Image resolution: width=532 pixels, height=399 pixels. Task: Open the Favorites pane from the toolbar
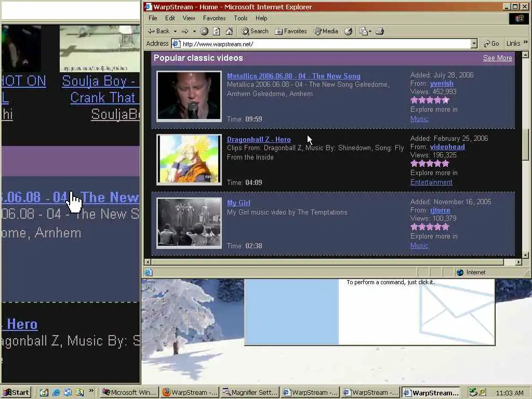coord(291,31)
